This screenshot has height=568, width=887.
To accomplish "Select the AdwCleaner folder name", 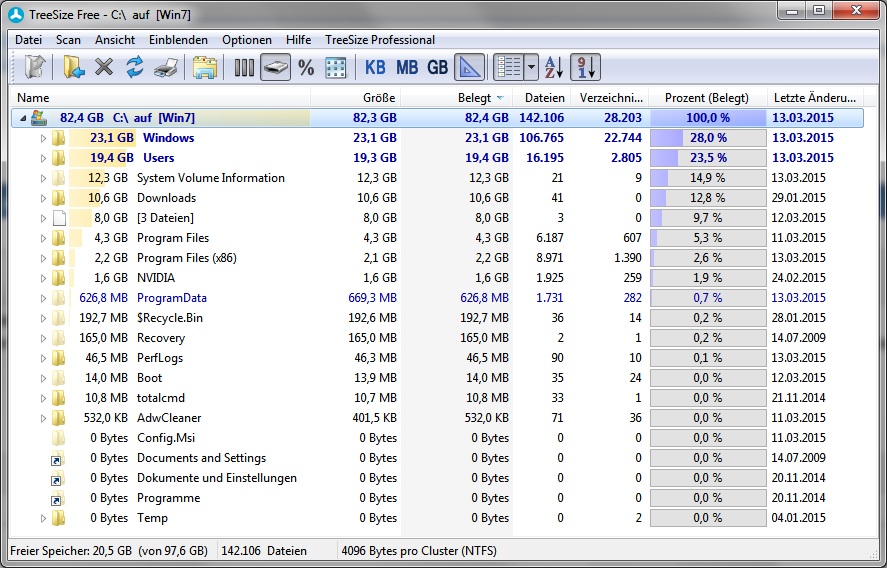I will pos(169,418).
